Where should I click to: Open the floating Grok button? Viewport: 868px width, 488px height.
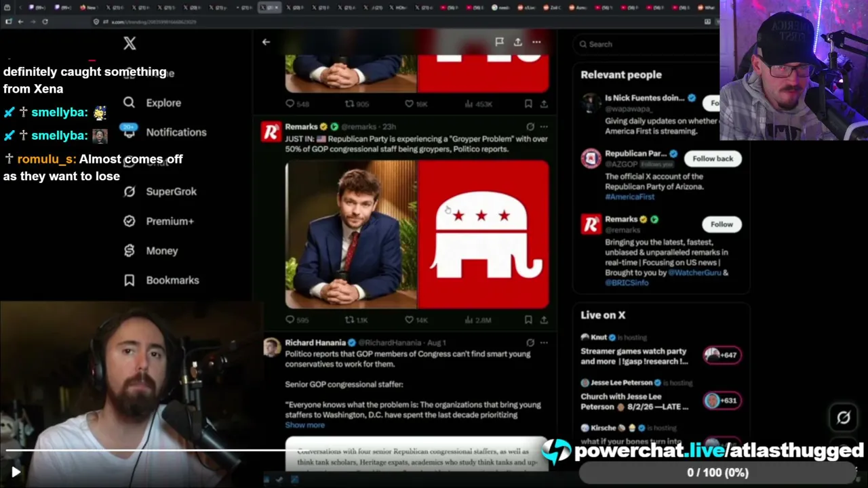click(x=844, y=418)
